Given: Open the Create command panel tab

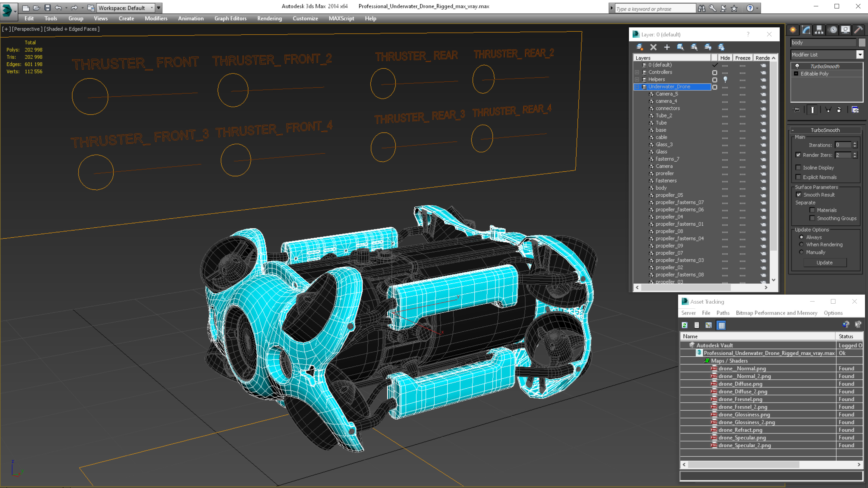Looking at the screenshot, I should point(793,30).
